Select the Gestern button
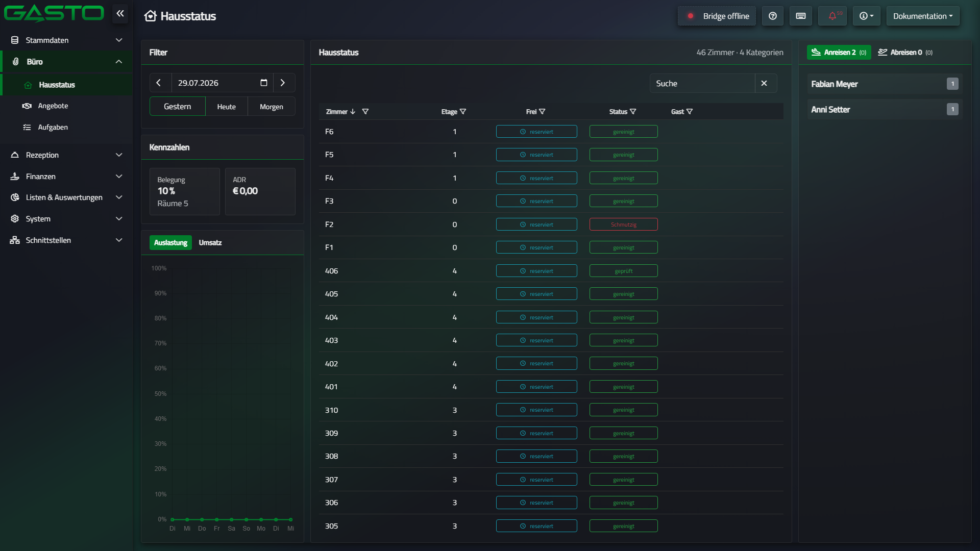Viewport: 980px width, 551px height. click(x=178, y=107)
